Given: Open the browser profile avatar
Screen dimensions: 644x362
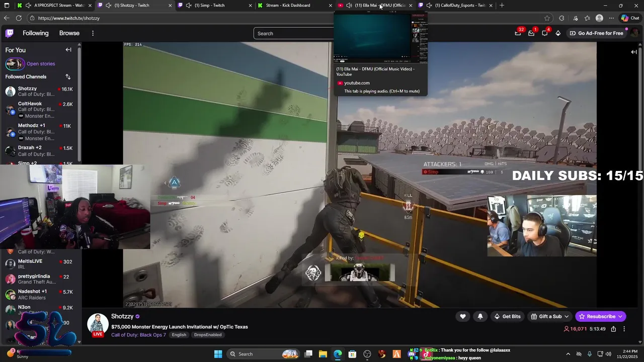Looking at the screenshot, I should tap(599, 18).
